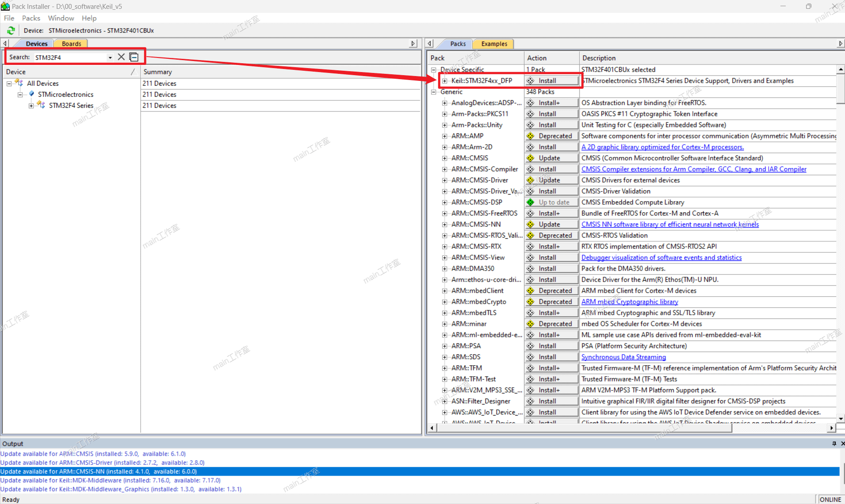
Task: Click the STM32F4 search input field
Action: [x=71, y=57]
